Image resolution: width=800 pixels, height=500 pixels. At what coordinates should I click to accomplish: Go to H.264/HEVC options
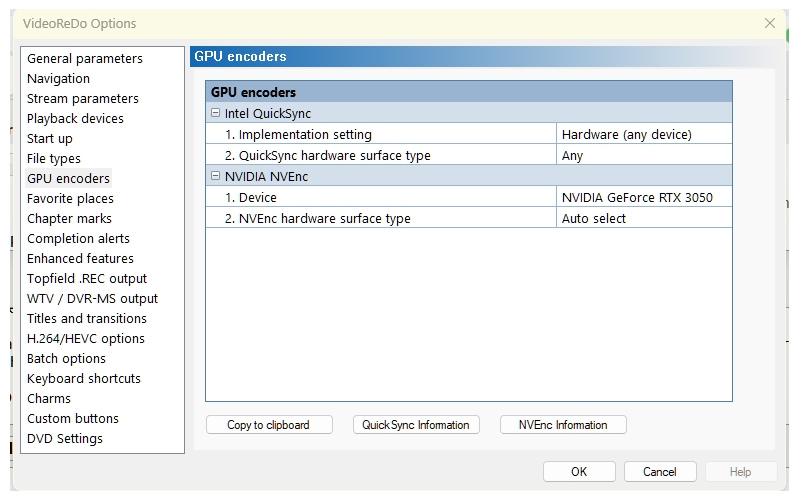(x=86, y=338)
